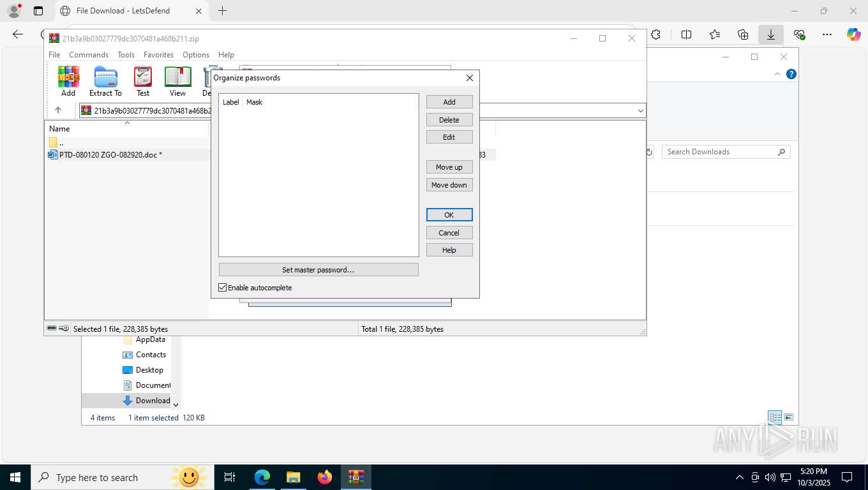Open the Commands menu in WinRAR
Image resolution: width=868 pixels, height=490 pixels.
coord(89,55)
